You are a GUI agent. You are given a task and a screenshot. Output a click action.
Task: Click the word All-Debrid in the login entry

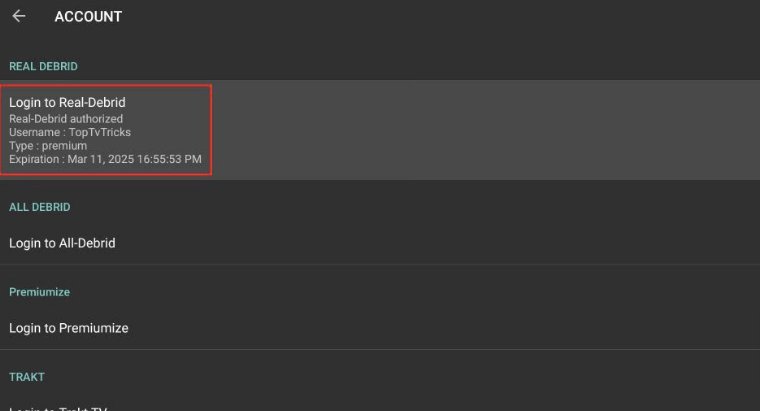coord(87,243)
